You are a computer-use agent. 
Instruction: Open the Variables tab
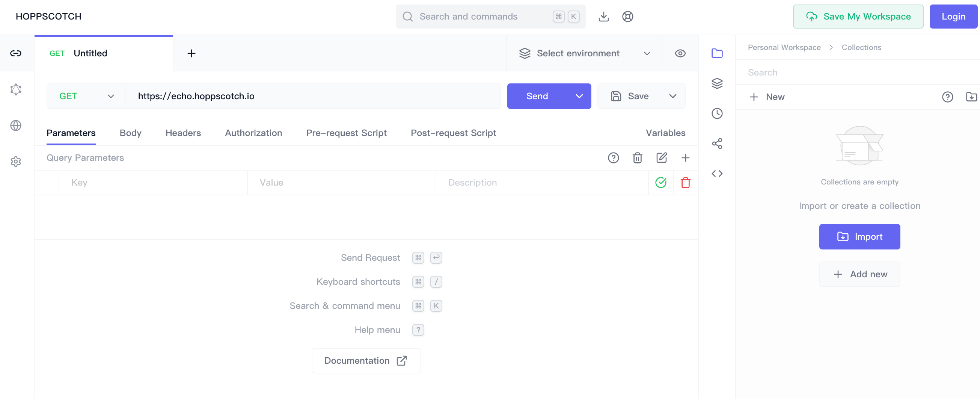pos(665,133)
